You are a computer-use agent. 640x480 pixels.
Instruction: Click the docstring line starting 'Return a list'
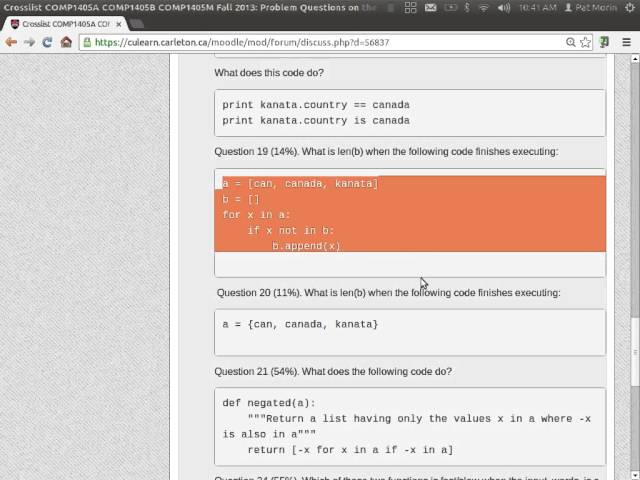click(x=419, y=419)
